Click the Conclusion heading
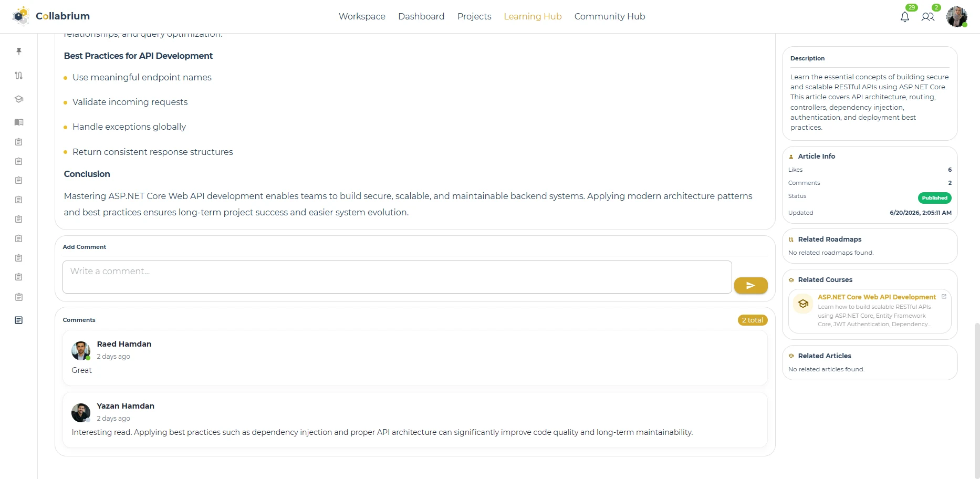This screenshot has width=980, height=479. tap(87, 174)
